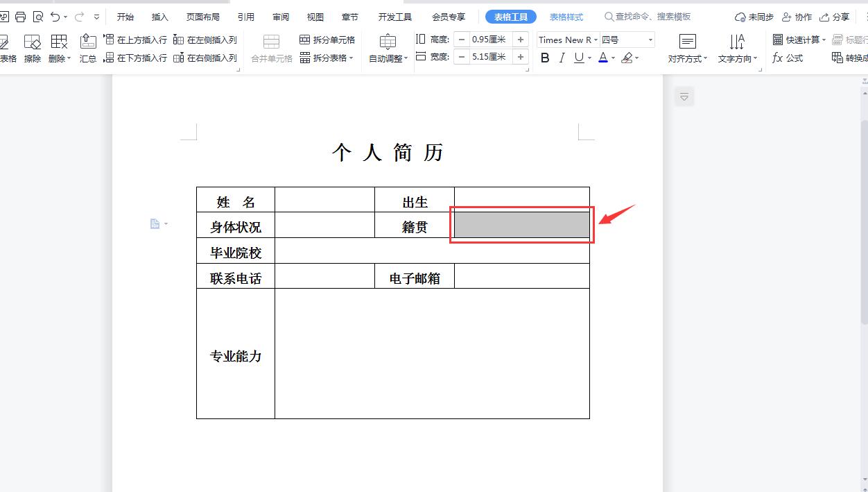Apply text highlight shading icon

coord(627,58)
